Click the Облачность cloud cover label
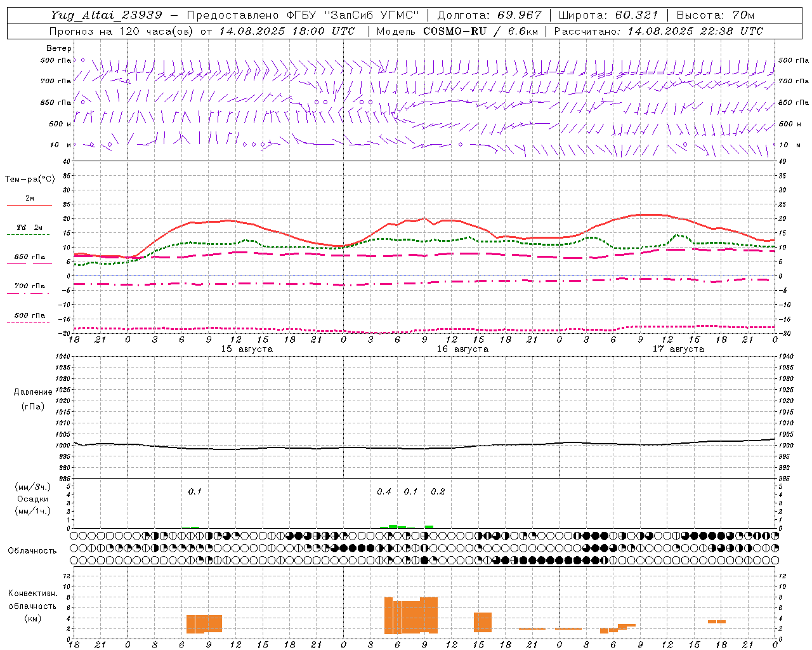Viewport: 812px width, 650px height. coord(32,551)
